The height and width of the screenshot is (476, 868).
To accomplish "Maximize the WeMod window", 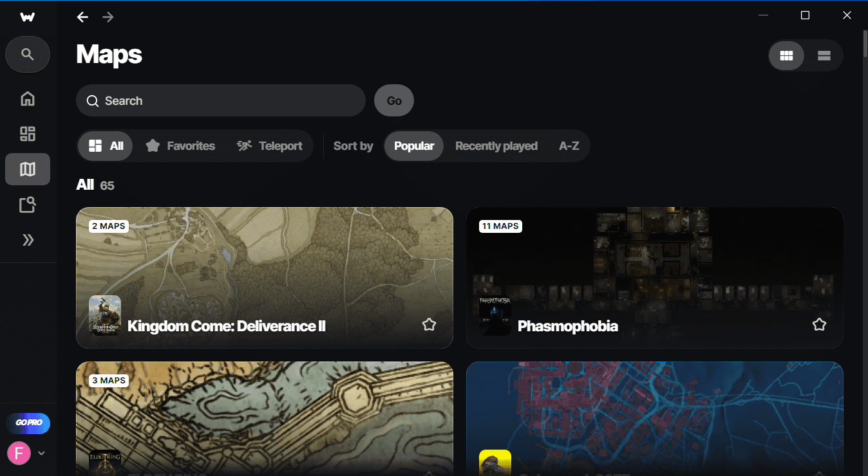I will (x=805, y=15).
